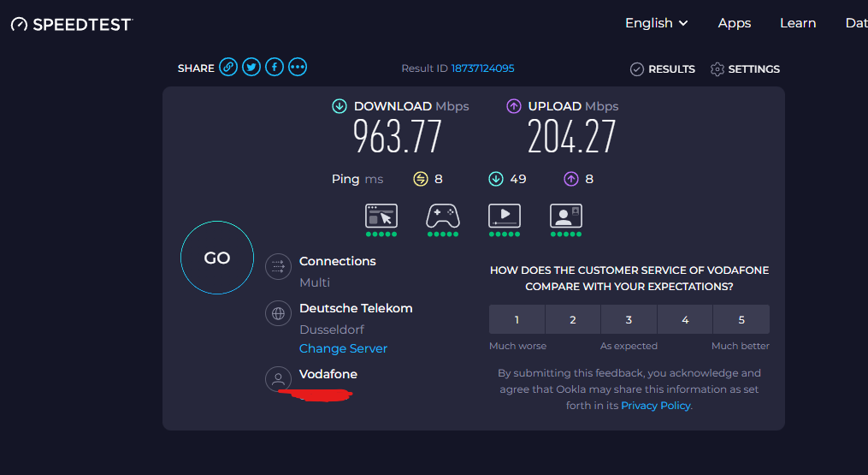Click the Connections mode icon
This screenshot has width=868, height=475.
click(279, 266)
